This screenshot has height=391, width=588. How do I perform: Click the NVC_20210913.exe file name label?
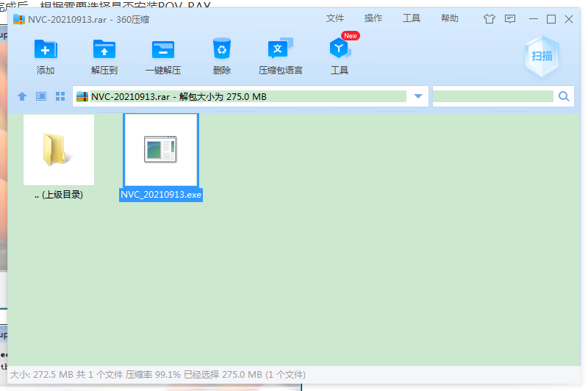click(161, 195)
